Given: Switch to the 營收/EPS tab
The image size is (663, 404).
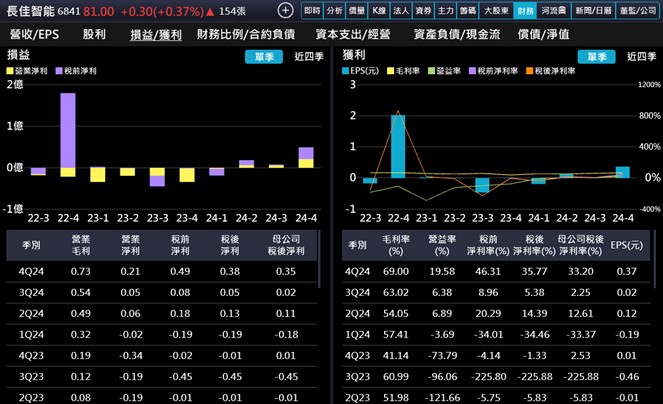Looking at the screenshot, I should click(34, 34).
